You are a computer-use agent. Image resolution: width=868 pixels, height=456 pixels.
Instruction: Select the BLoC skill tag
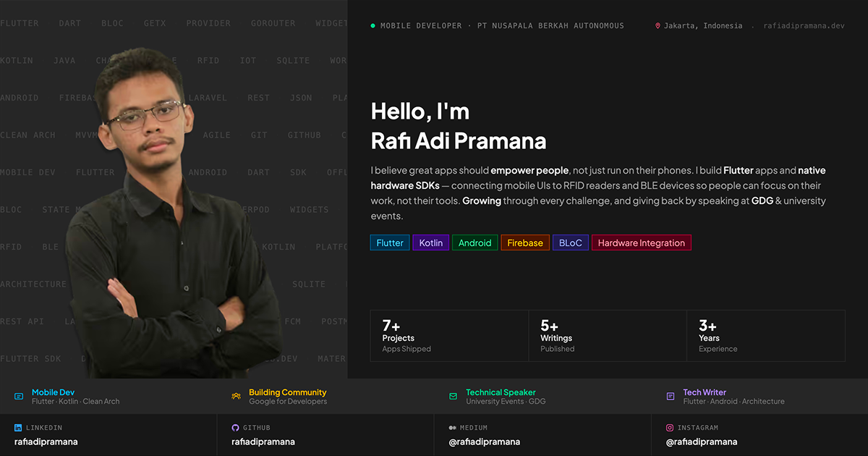tap(571, 242)
